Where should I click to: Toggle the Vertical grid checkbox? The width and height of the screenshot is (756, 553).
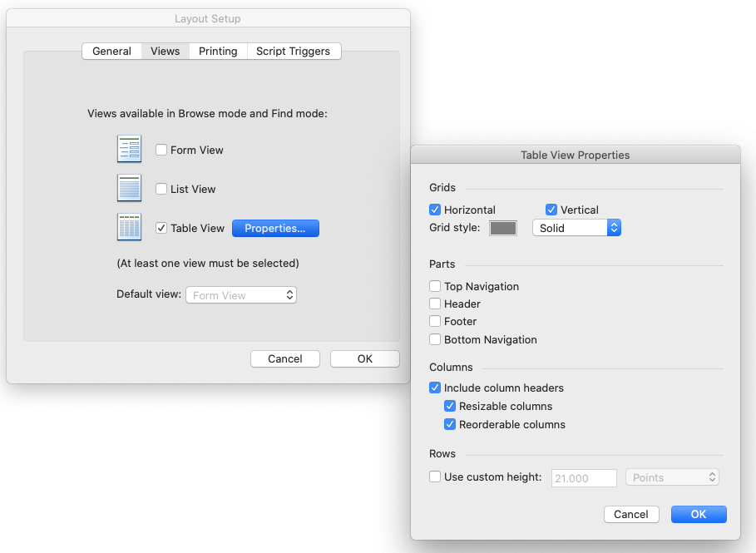pyautogui.click(x=551, y=210)
